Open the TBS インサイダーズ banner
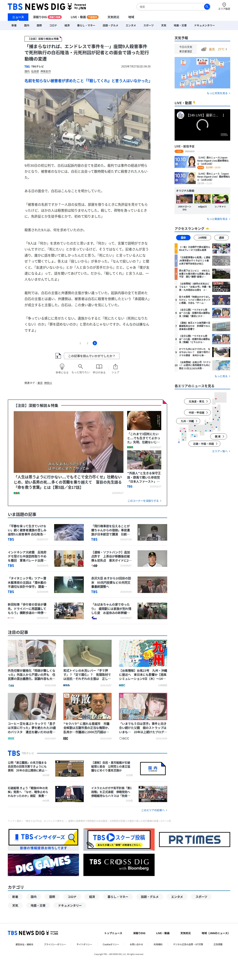238x980 pixels. [x=43, y=839]
